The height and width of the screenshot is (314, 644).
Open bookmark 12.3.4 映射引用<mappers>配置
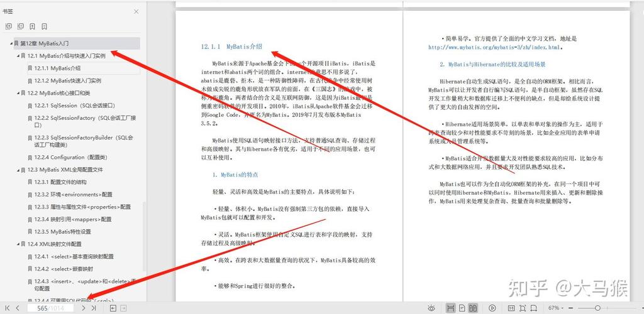click(73, 219)
